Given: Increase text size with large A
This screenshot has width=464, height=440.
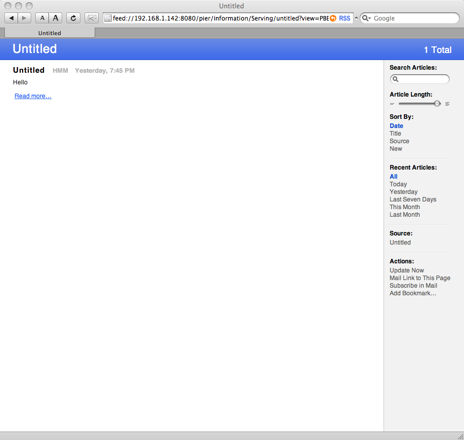Looking at the screenshot, I should (x=55, y=18).
